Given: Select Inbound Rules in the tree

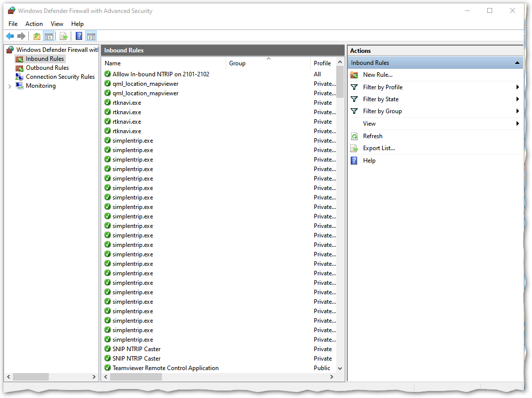Looking at the screenshot, I should [x=45, y=59].
